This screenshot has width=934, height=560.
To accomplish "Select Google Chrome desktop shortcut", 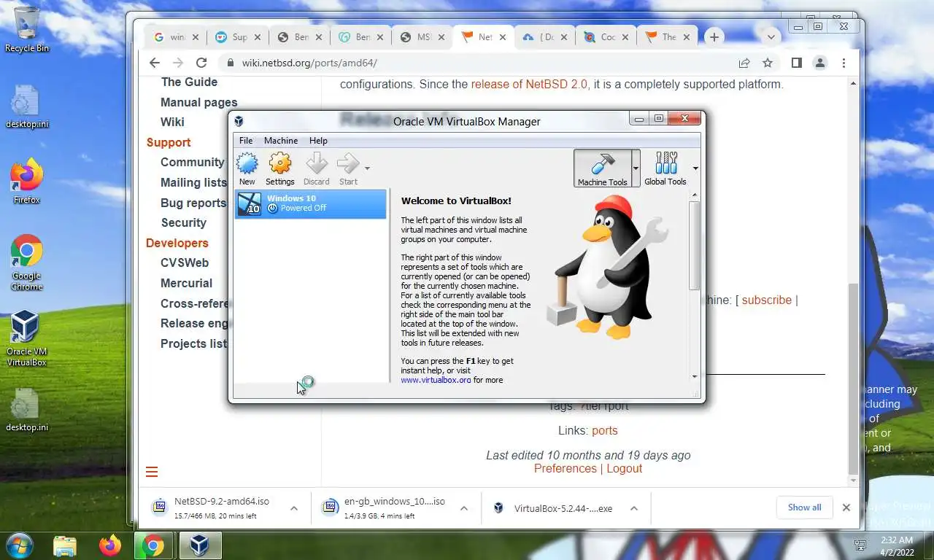I will (26, 263).
